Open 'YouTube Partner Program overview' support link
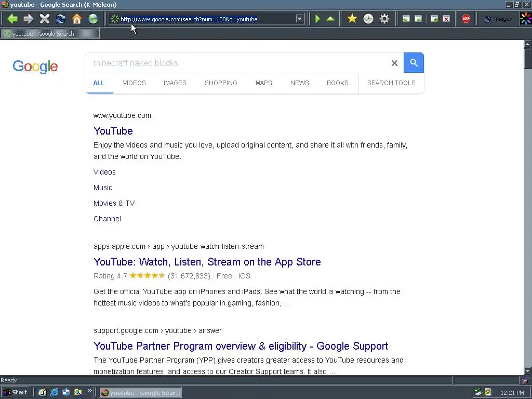This screenshot has height=399, width=532. click(241, 346)
